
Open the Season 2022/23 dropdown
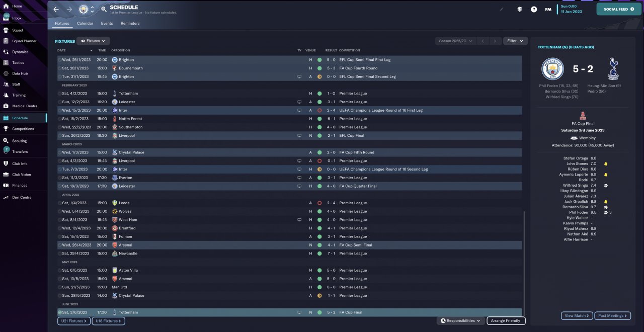455,41
